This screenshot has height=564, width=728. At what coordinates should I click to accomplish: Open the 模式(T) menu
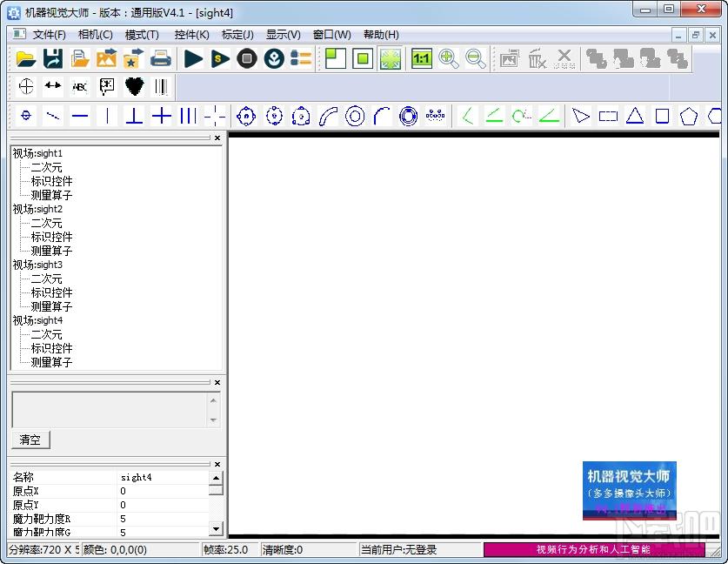click(x=142, y=35)
